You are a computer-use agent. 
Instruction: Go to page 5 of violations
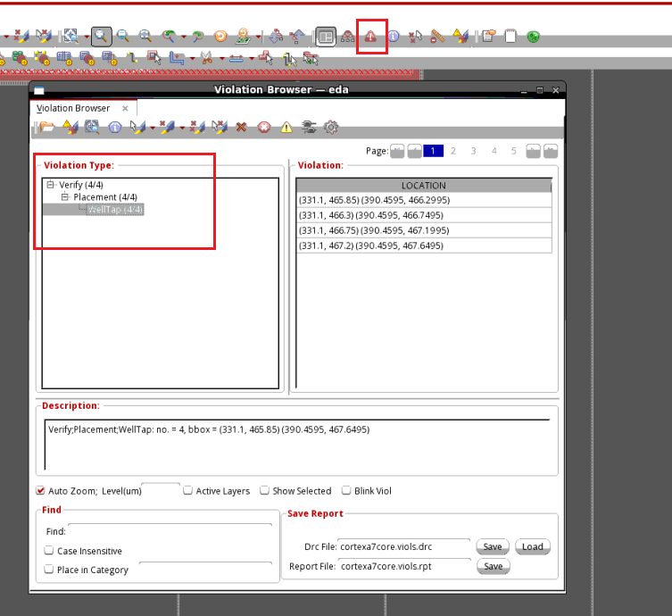(x=513, y=151)
